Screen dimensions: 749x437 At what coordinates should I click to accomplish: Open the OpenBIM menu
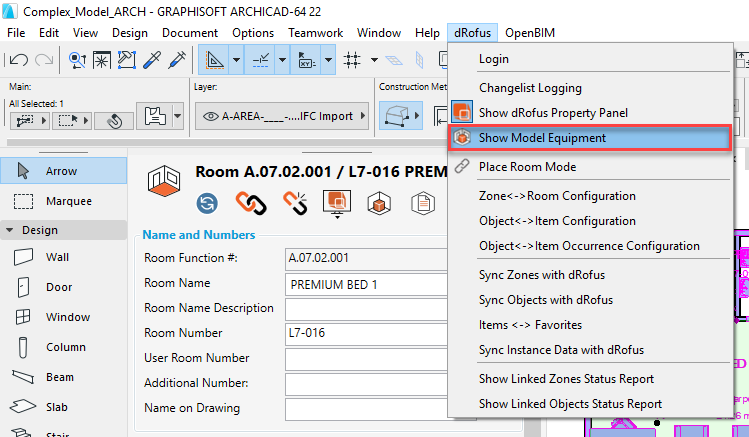530,32
